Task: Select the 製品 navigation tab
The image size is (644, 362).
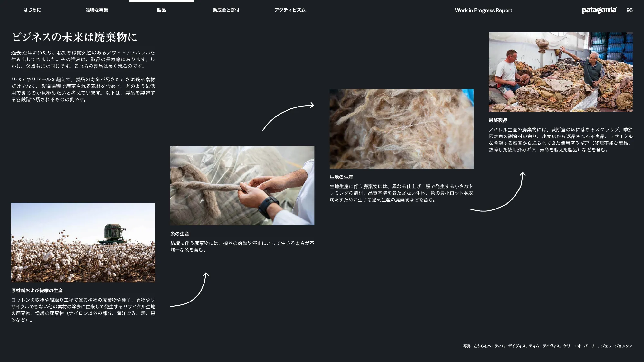Action: [161, 10]
